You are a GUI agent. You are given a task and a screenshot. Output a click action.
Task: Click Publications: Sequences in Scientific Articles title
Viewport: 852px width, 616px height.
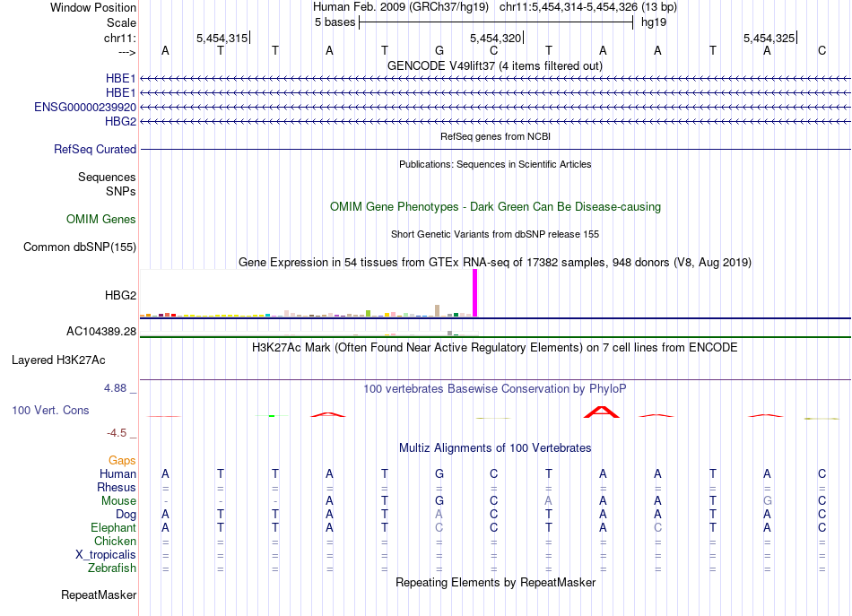pyautogui.click(x=495, y=164)
